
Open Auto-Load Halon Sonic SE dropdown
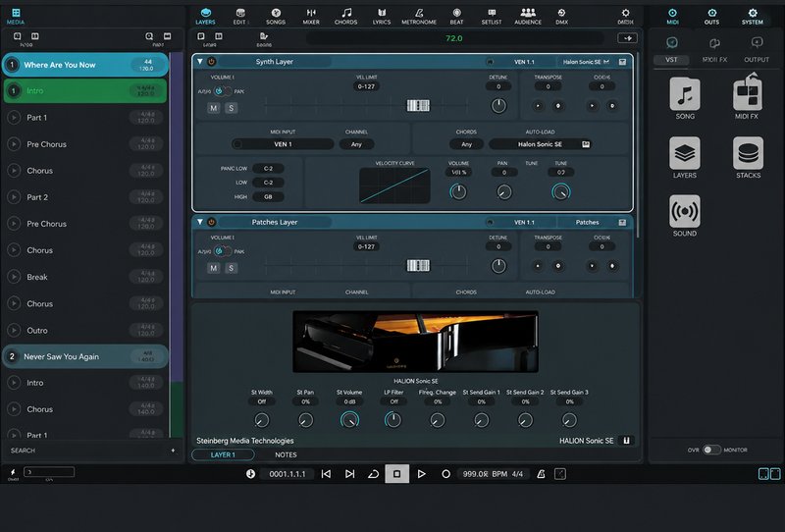541,144
